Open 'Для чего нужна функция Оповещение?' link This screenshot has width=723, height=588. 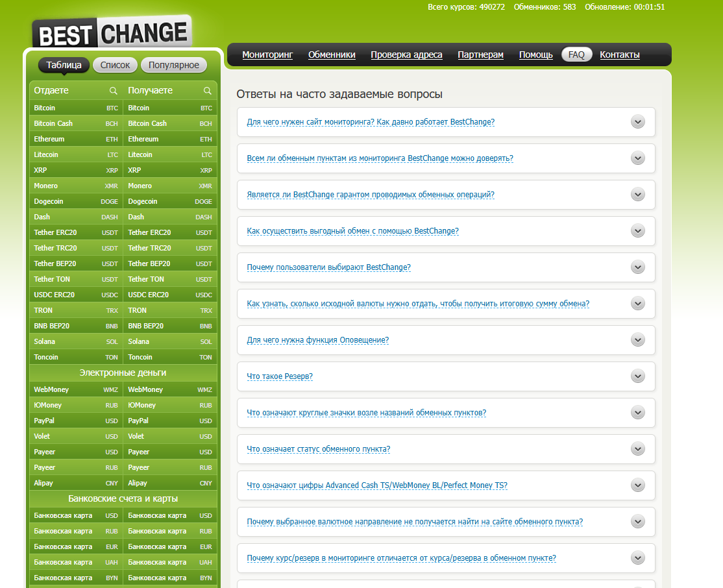point(318,340)
